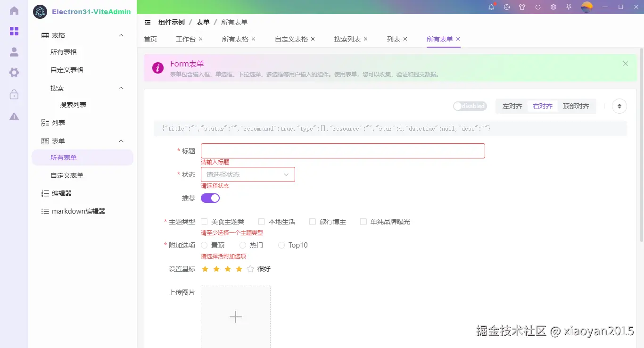Select the 热门 radio option
644x348 pixels.
(x=243, y=245)
